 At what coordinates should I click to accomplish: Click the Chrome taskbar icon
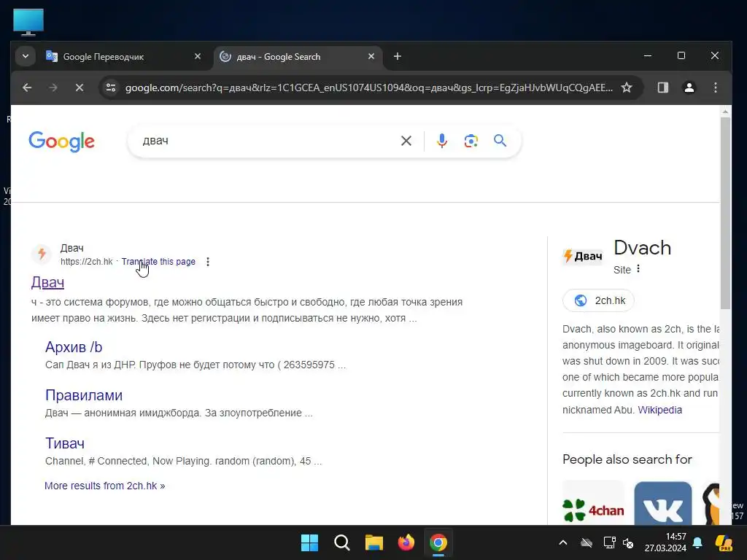[438, 542]
